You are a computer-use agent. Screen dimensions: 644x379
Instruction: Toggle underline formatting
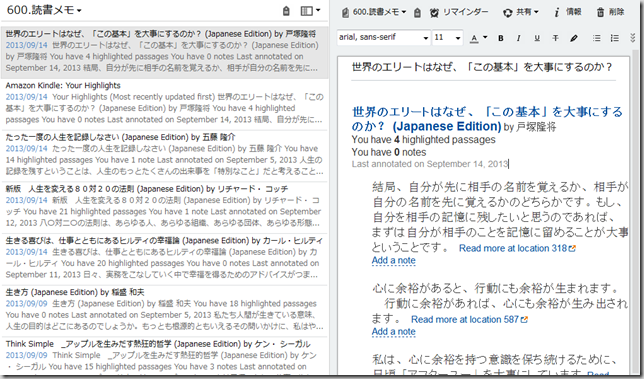tap(537, 38)
